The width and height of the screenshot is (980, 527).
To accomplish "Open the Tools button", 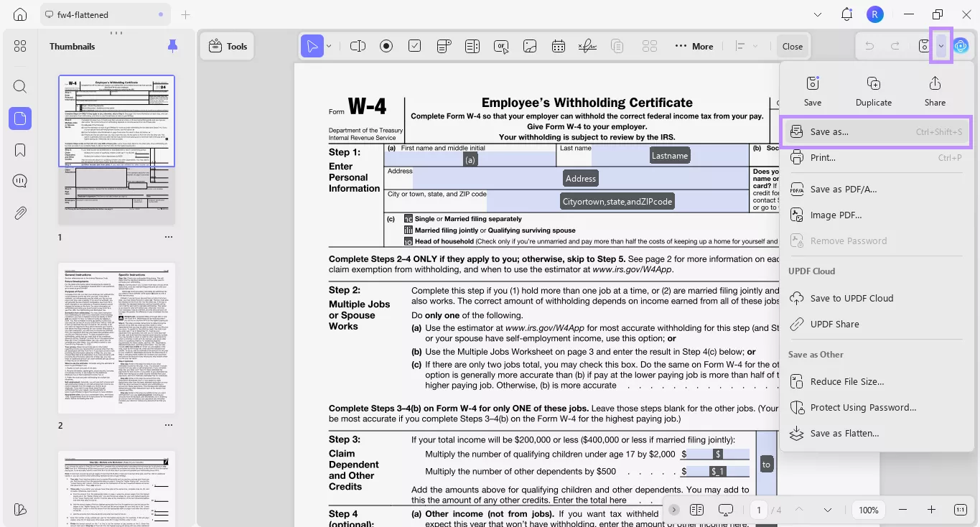I will [x=227, y=45].
